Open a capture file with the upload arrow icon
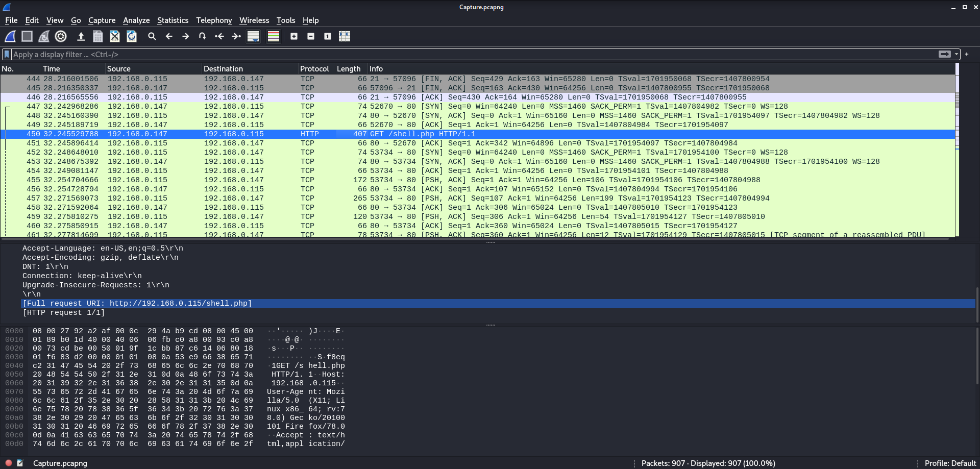 click(x=81, y=36)
